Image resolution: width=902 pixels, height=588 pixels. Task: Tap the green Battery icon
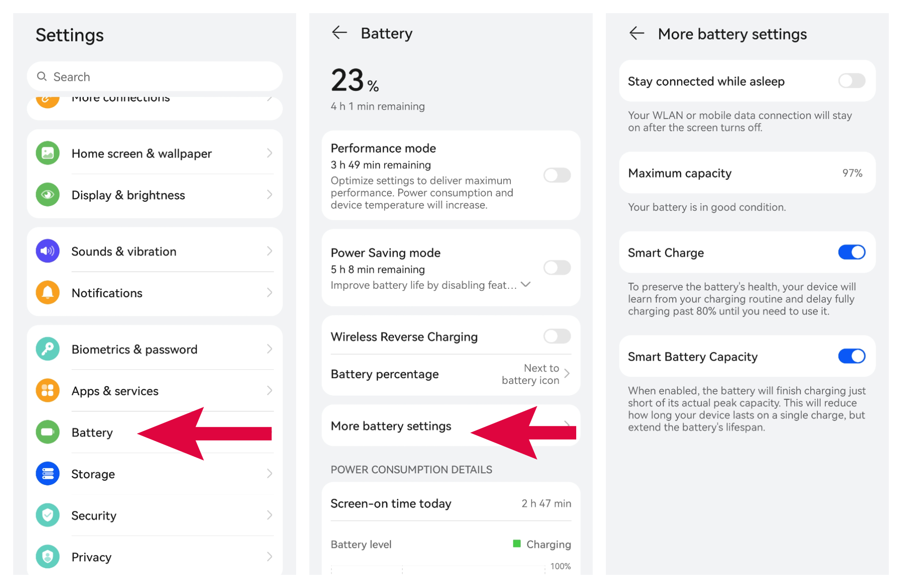click(48, 432)
